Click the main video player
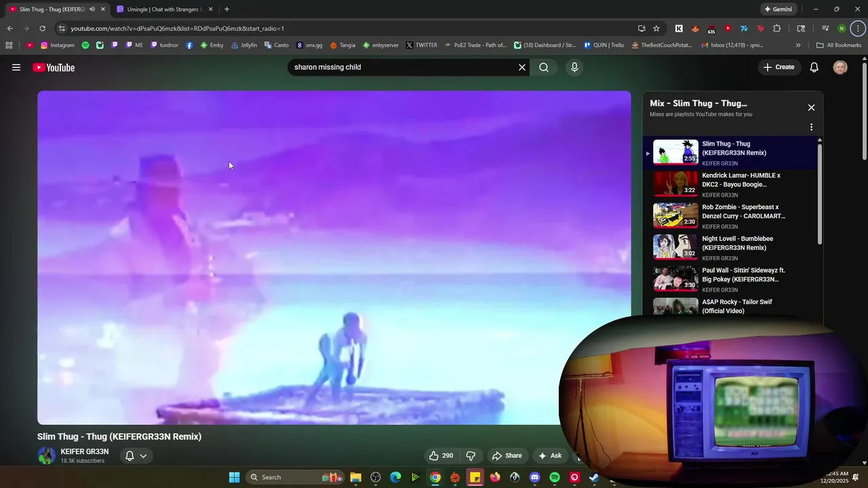The height and width of the screenshot is (488, 868). tap(334, 258)
